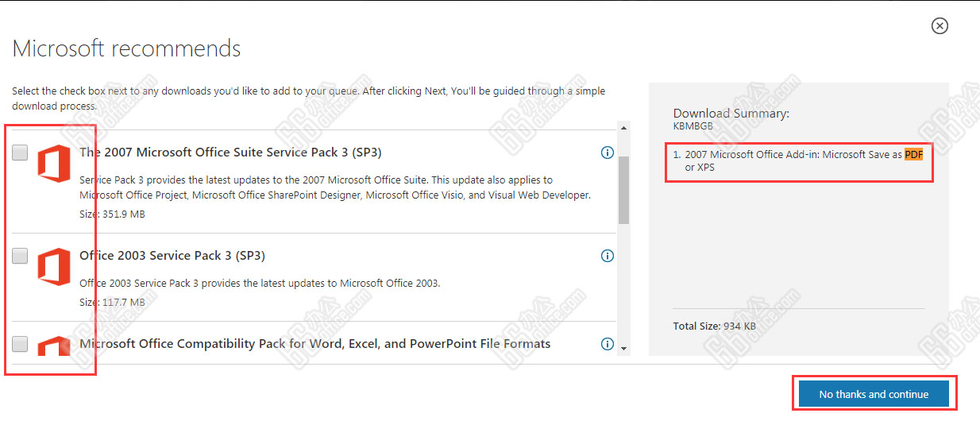Check the 2007 Office Suite SP3 checkbox
The height and width of the screenshot is (421, 980).
click(21, 153)
